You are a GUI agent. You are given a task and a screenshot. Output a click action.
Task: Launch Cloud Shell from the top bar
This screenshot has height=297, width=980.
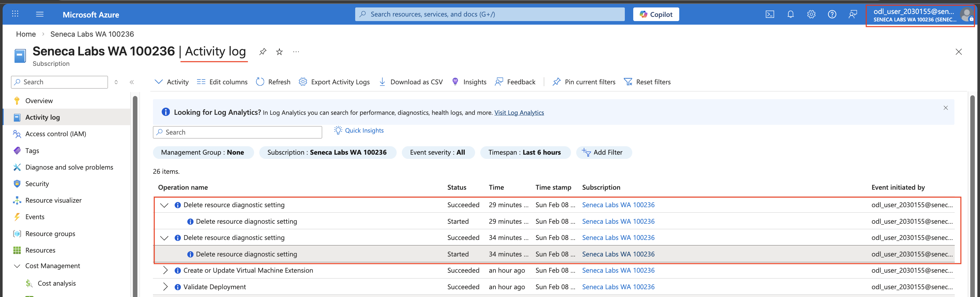tap(770, 14)
